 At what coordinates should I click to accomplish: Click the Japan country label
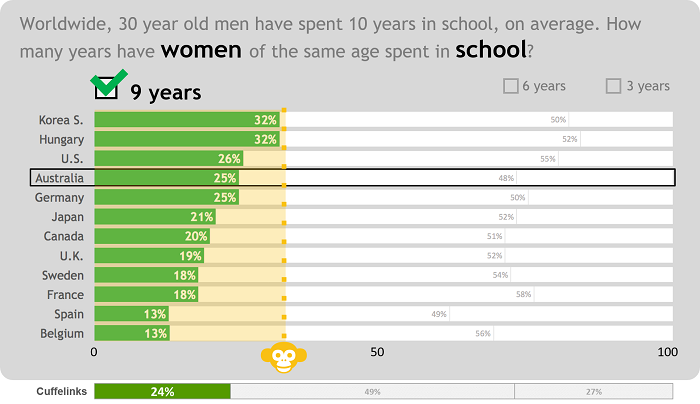click(66, 216)
